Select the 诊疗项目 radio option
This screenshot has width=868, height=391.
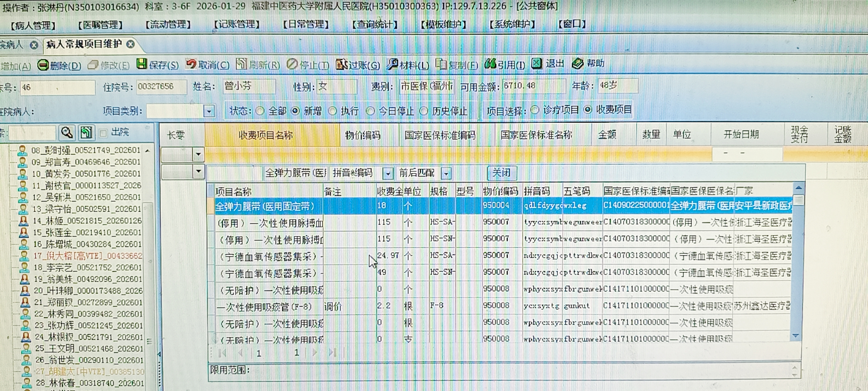(535, 110)
